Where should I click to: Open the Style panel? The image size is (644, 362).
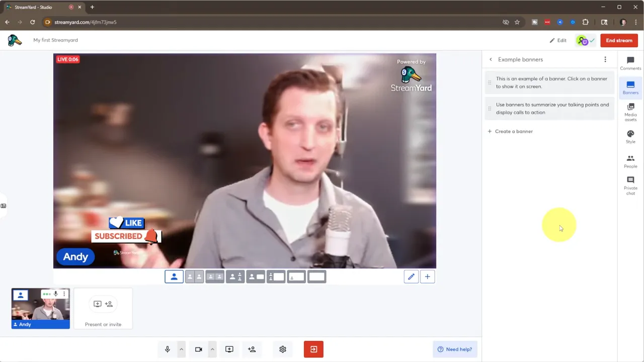(x=630, y=137)
